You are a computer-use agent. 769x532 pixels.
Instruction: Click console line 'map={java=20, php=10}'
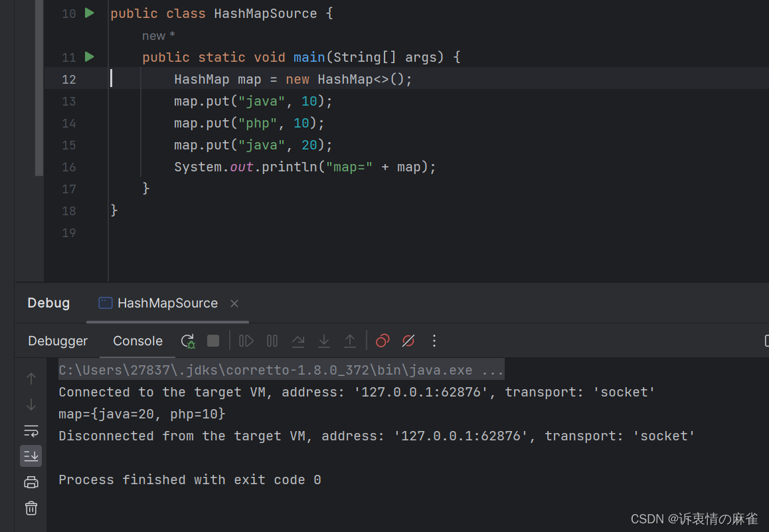point(141,414)
